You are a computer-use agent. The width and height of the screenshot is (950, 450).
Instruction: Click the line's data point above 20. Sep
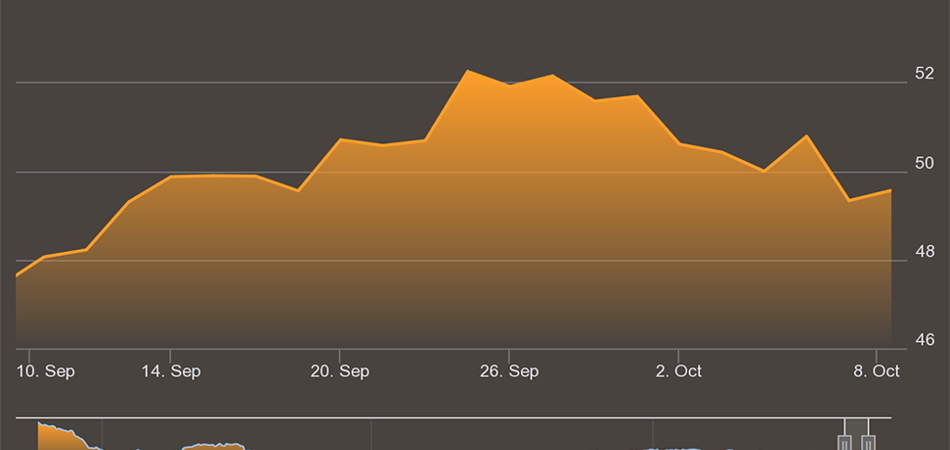click(340, 139)
